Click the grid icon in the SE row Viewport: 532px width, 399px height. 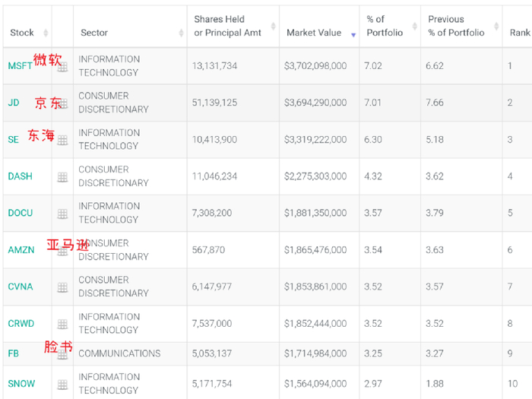point(62,140)
